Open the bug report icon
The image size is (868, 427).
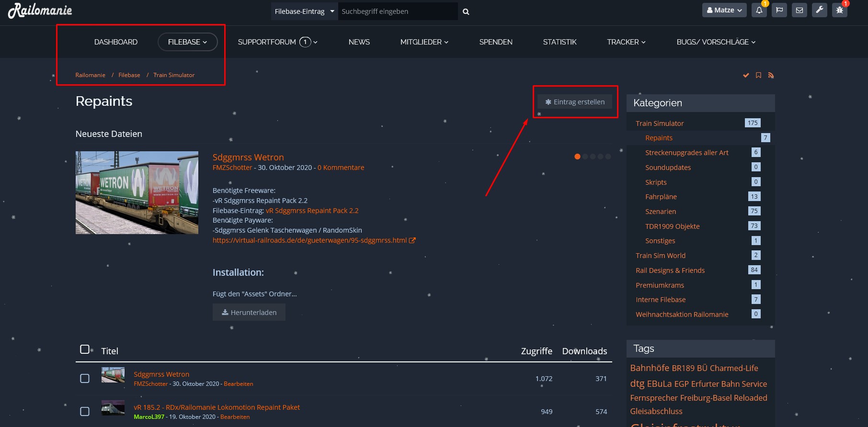(840, 10)
